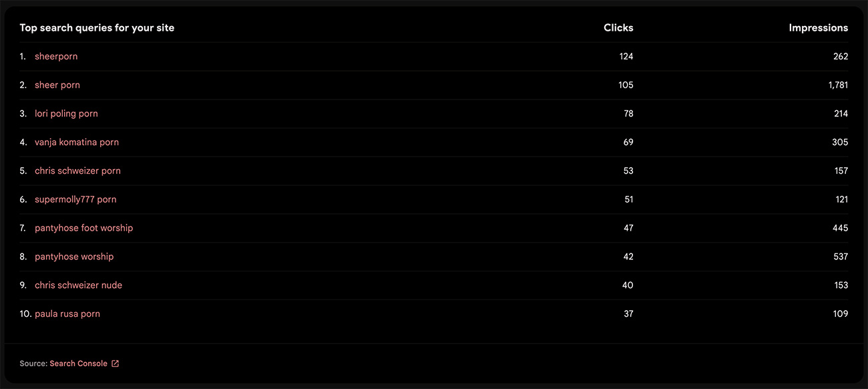Open the external-link icon beside Search Console

point(115,364)
